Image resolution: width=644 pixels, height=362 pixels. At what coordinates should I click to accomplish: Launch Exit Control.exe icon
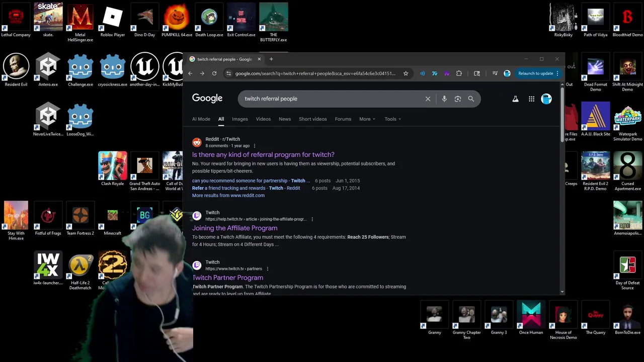pyautogui.click(x=242, y=20)
